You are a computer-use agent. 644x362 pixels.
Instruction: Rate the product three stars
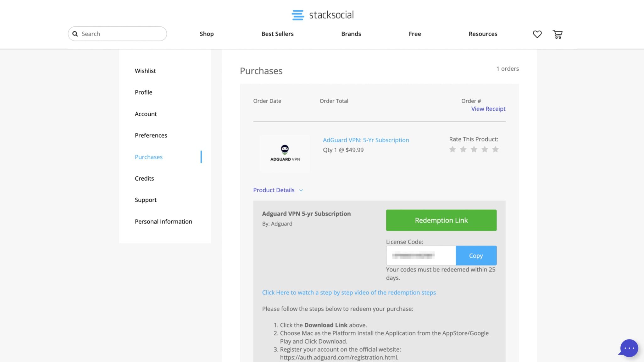pos(474,149)
